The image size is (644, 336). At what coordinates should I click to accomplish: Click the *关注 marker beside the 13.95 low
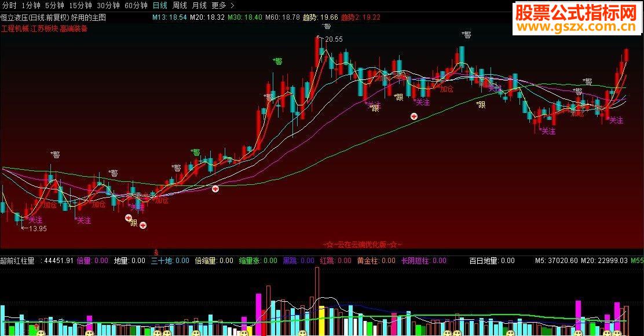coord(35,220)
